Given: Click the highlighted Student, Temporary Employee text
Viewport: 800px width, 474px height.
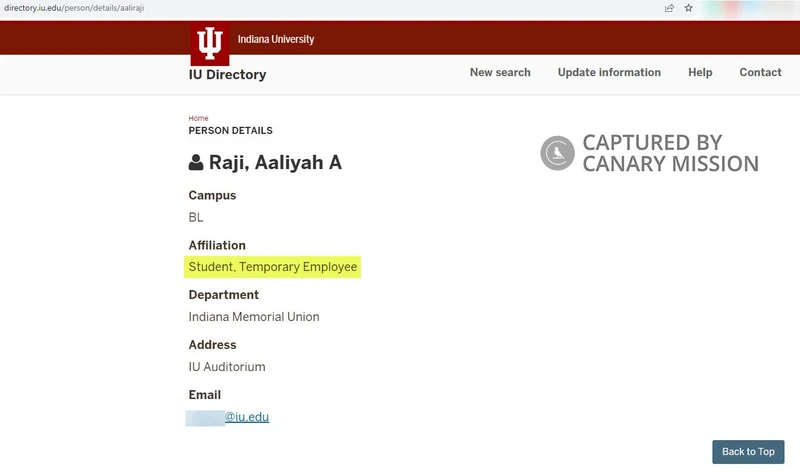Looking at the screenshot, I should 272,267.
